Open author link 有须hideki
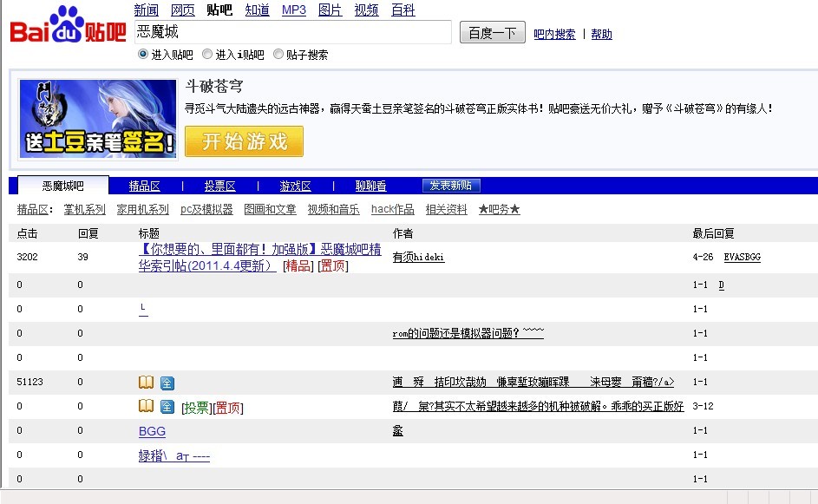 [418, 257]
